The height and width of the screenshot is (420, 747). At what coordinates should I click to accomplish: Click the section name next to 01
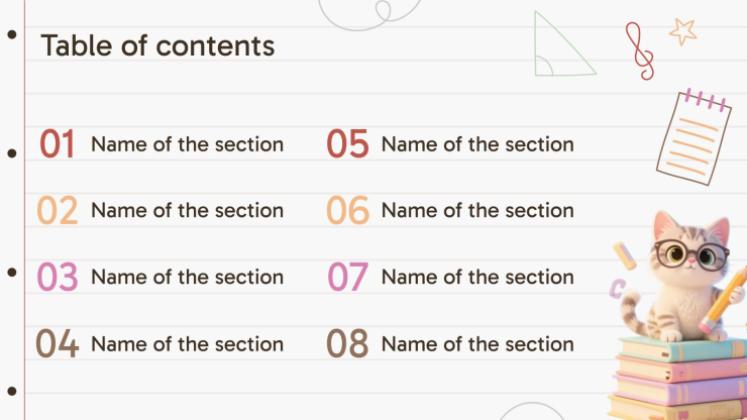point(187,144)
